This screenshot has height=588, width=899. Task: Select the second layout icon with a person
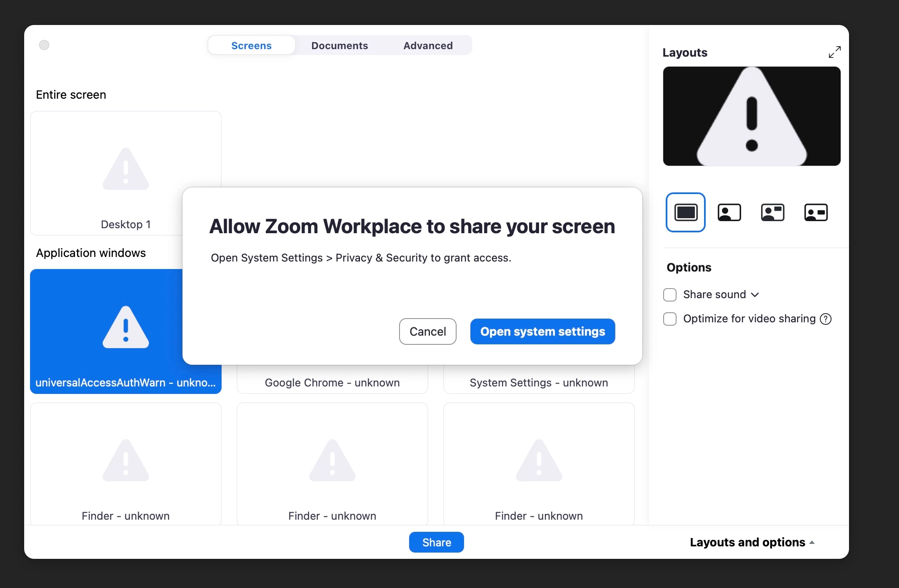[729, 212]
